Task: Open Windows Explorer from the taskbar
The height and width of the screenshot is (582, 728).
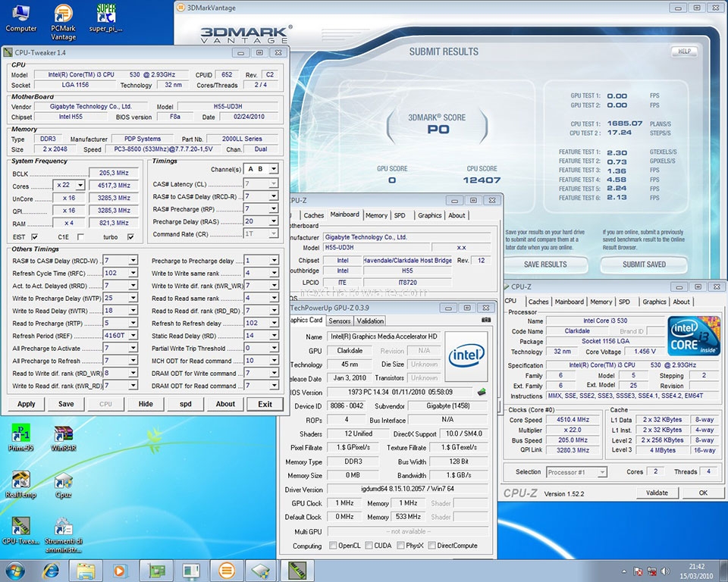Action: click(86, 571)
